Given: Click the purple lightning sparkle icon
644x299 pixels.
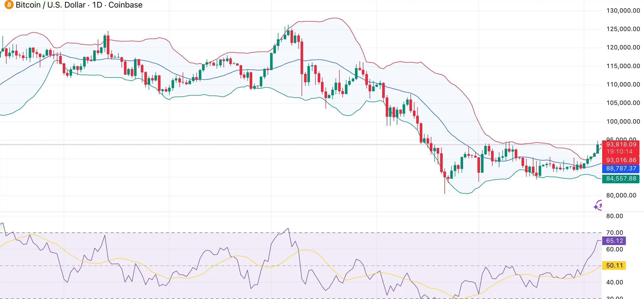Looking at the screenshot, I should [598, 206].
